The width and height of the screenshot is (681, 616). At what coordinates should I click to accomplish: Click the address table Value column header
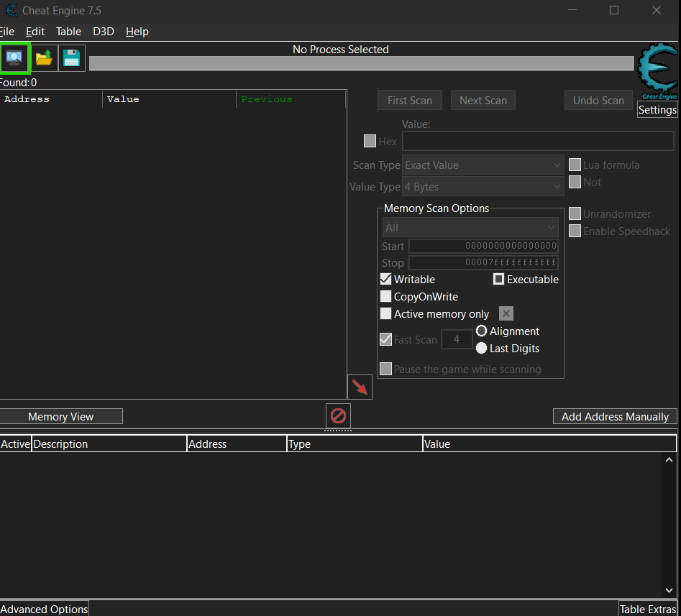tap(549, 443)
